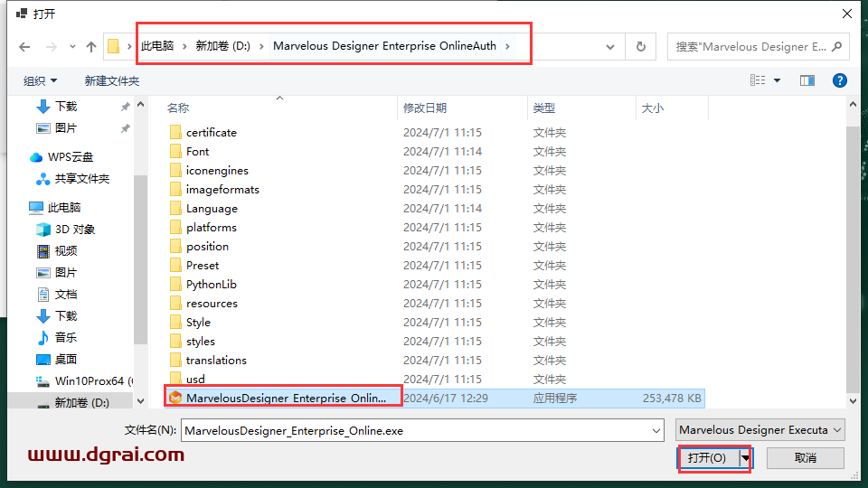
Task: Click 新建文件夹 button
Action: tap(112, 80)
